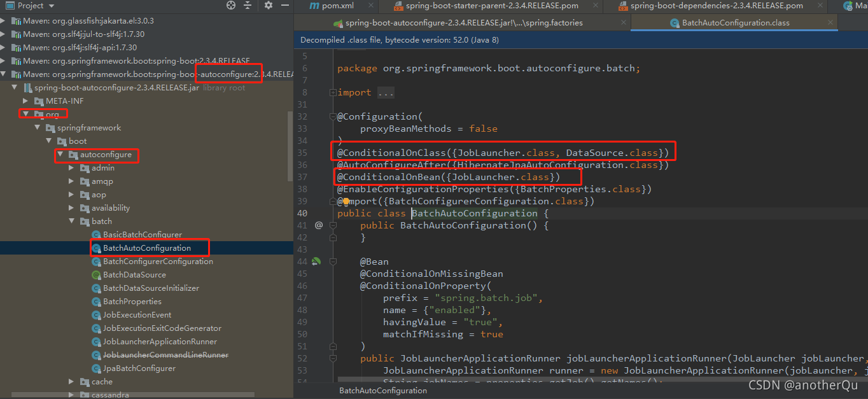Expand Maven org.slf4j:jul-to-slf4j:1.7.30 node
The image size is (868, 399).
pos(3,34)
